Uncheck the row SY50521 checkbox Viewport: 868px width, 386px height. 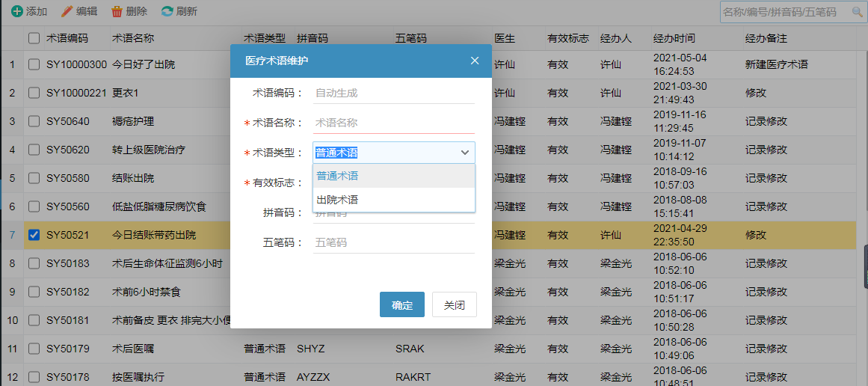pyautogui.click(x=34, y=235)
